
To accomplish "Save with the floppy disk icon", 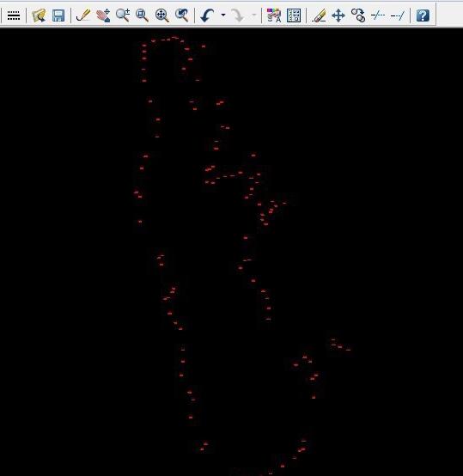I will tap(58, 15).
